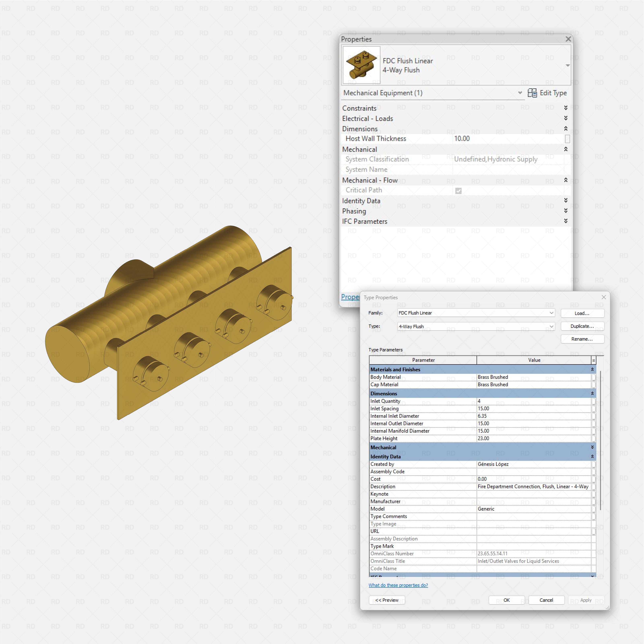
Task: Click the URL value cell
Action: 534,531
